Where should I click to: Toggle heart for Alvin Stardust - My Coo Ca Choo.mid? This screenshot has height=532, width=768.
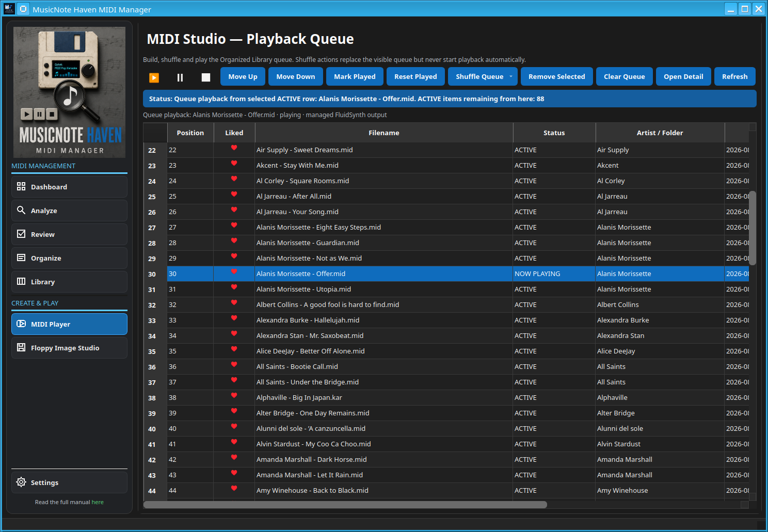[234, 442]
